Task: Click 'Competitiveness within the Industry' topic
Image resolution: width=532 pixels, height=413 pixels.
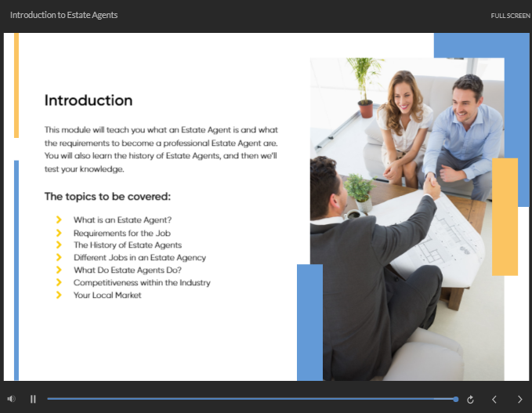Action: (142, 283)
